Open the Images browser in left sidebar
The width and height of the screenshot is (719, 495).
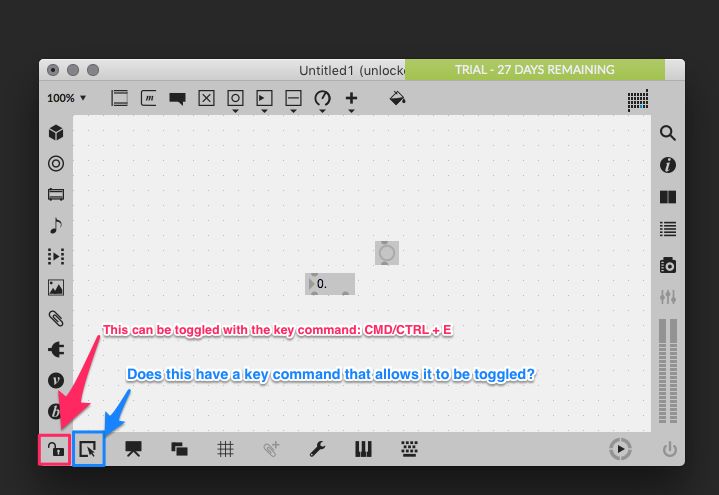point(56,288)
